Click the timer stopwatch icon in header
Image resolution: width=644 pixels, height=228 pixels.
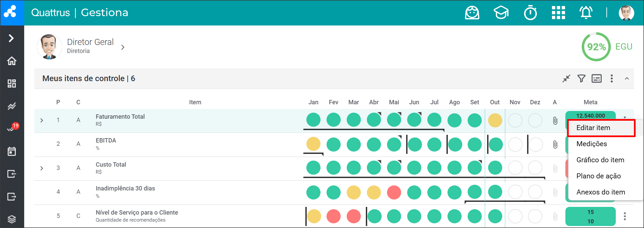tap(530, 13)
